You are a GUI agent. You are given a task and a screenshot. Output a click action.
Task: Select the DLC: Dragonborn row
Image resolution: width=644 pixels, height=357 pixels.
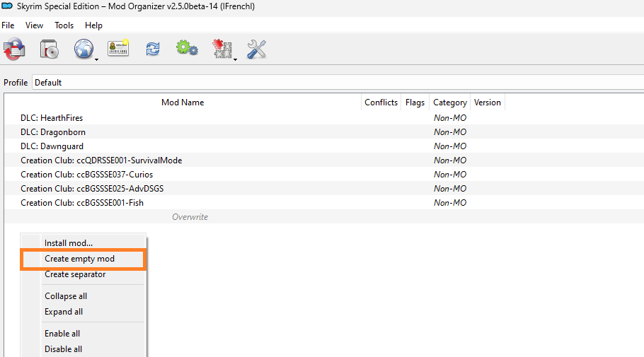(324, 132)
